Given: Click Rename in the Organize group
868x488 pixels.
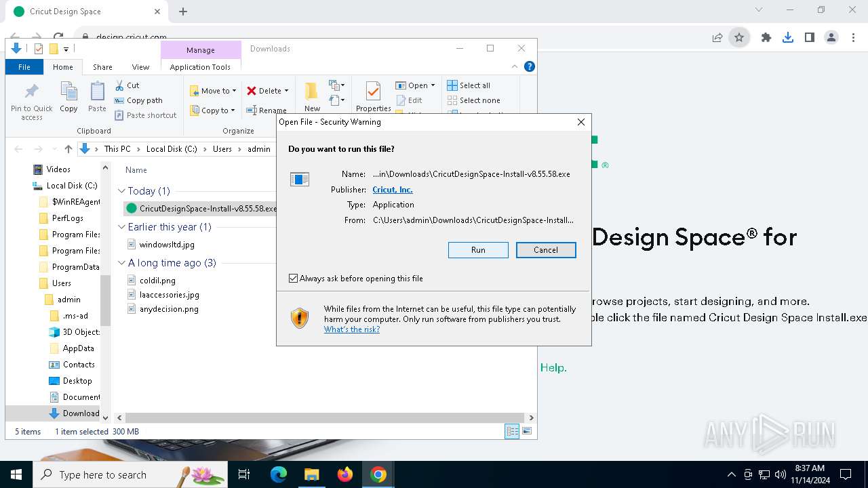Looking at the screenshot, I should point(266,110).
